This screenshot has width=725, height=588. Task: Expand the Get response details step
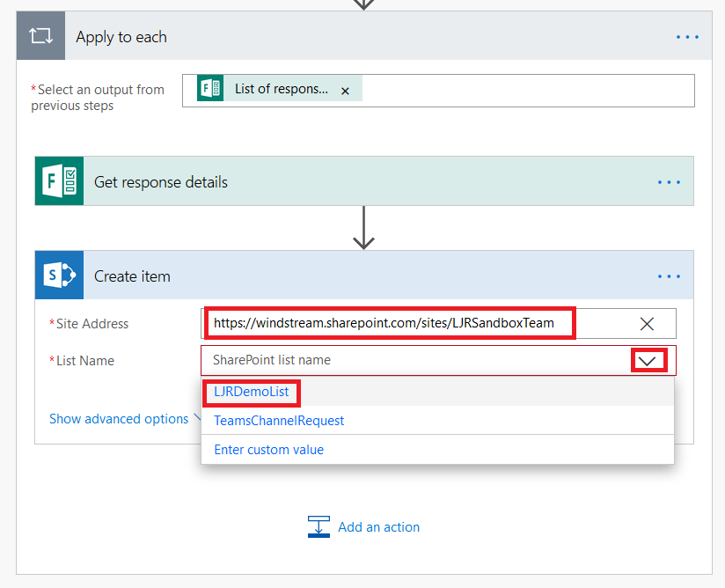coord(364,180)
